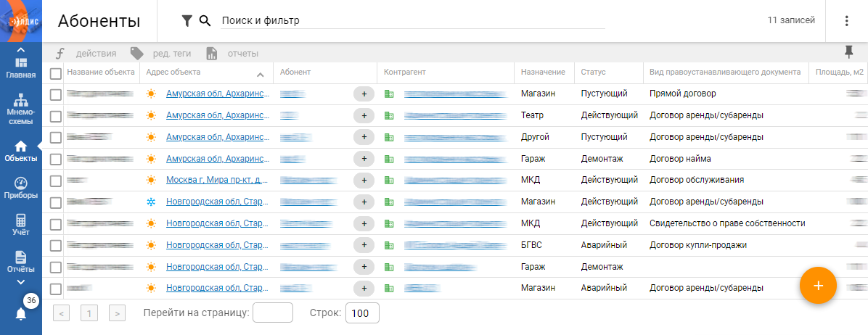
Task: Select checkbox of Свидетельство о праве row
Action: (x=55, y=224)
